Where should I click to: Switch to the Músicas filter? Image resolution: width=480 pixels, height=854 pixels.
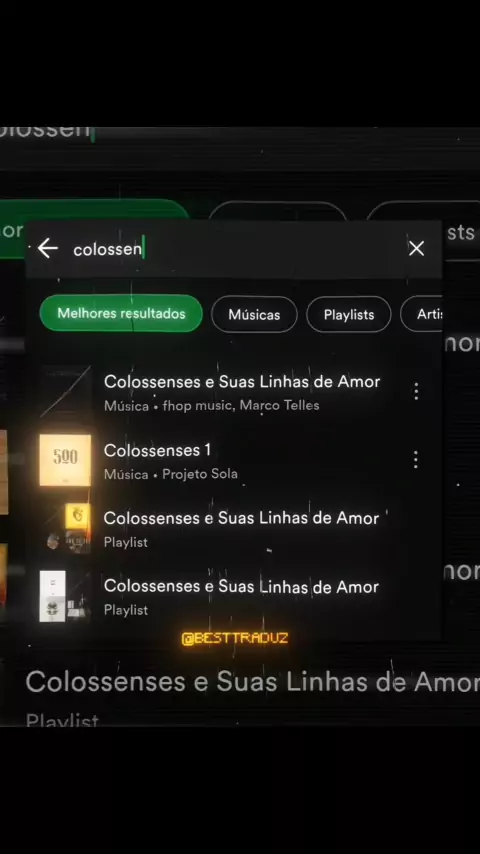(x=254, y=314)
